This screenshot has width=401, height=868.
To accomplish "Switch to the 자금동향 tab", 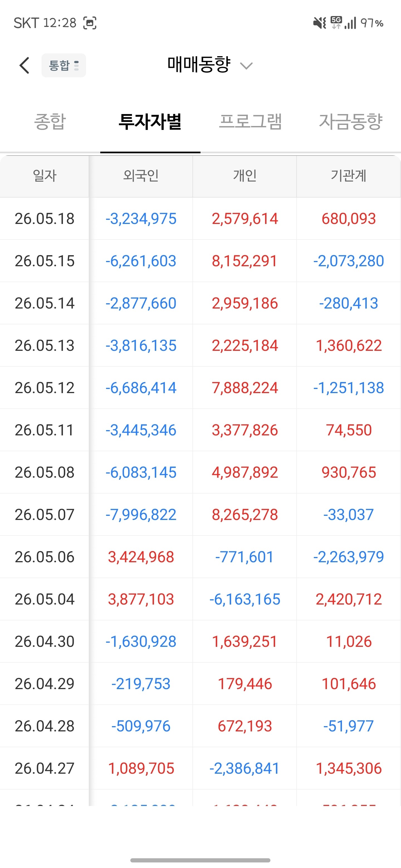I will [351, 122].
